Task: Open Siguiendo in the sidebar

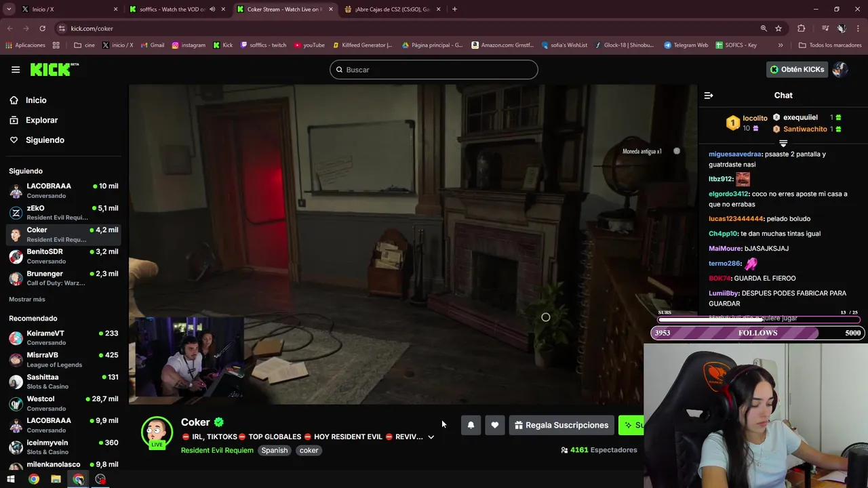Action: click(x=45, y=140)
